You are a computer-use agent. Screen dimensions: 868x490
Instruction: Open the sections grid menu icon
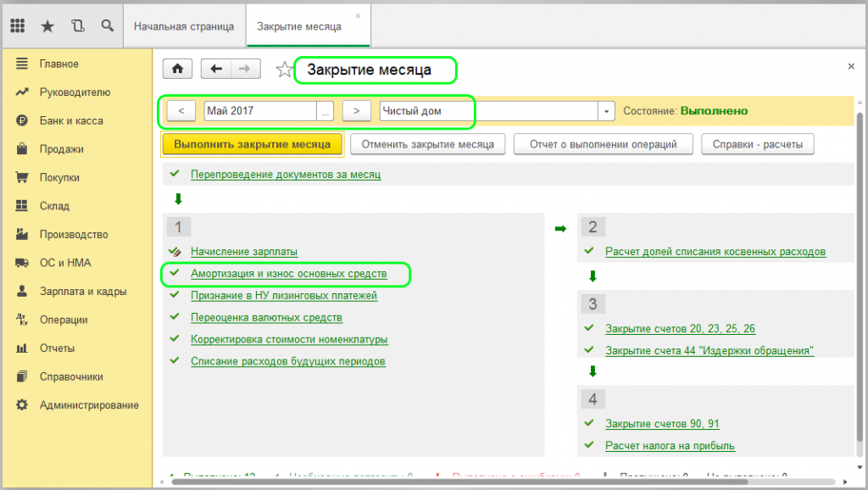pyautogui.click(x=18, y=26)
